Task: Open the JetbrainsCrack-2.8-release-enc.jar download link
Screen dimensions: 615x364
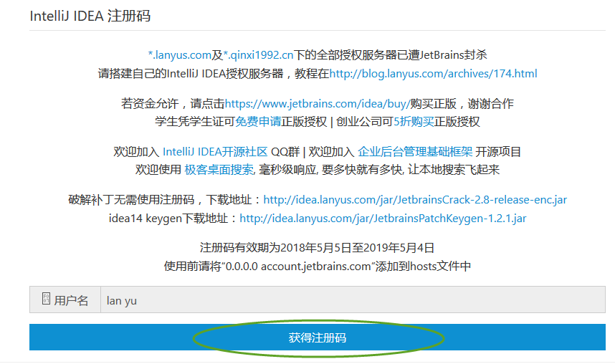Action: click(x=415, y=200)
